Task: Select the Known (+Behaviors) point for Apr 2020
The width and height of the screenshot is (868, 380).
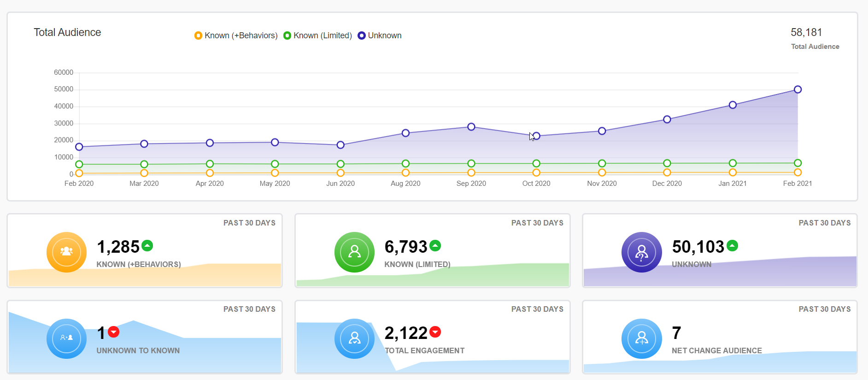Action: [210, 173]
